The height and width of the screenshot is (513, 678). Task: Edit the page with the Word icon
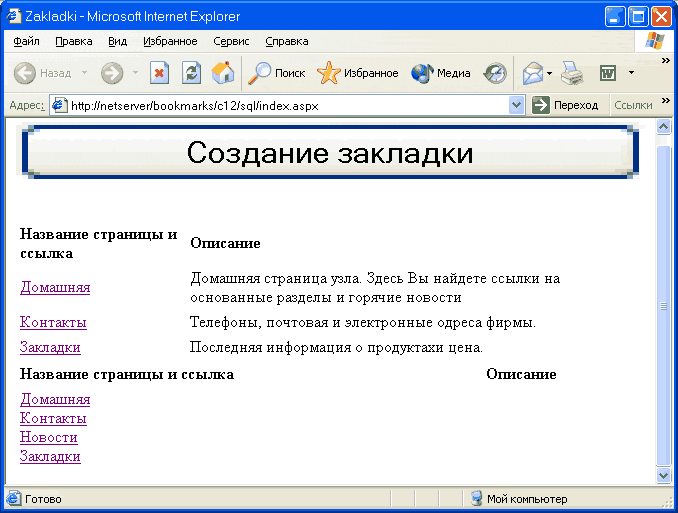point(608,73)
